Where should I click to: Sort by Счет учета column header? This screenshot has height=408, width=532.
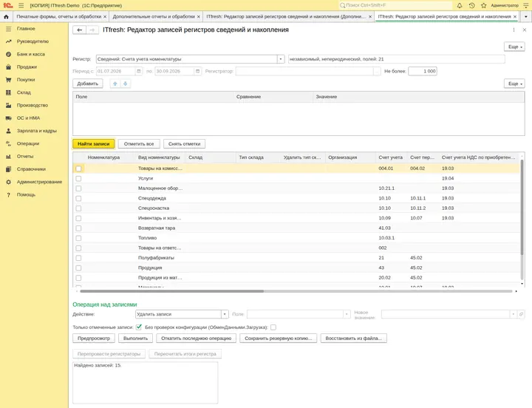point(391,157)
